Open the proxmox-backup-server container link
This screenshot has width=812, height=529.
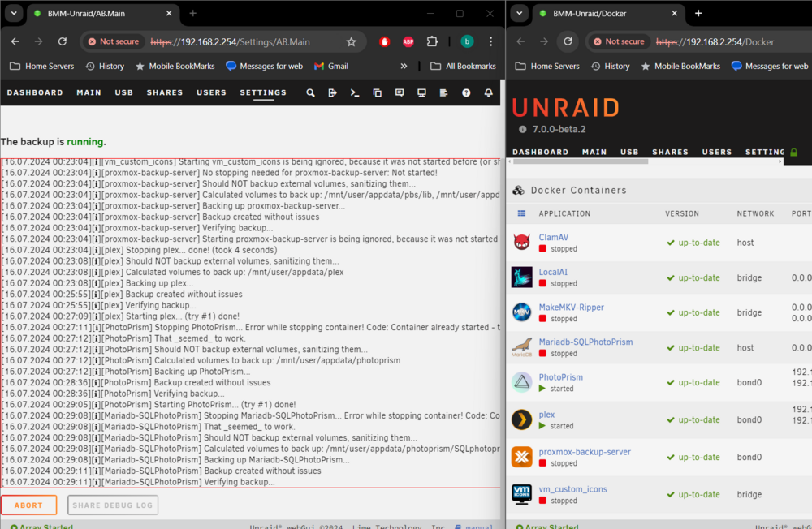point(585,452)
